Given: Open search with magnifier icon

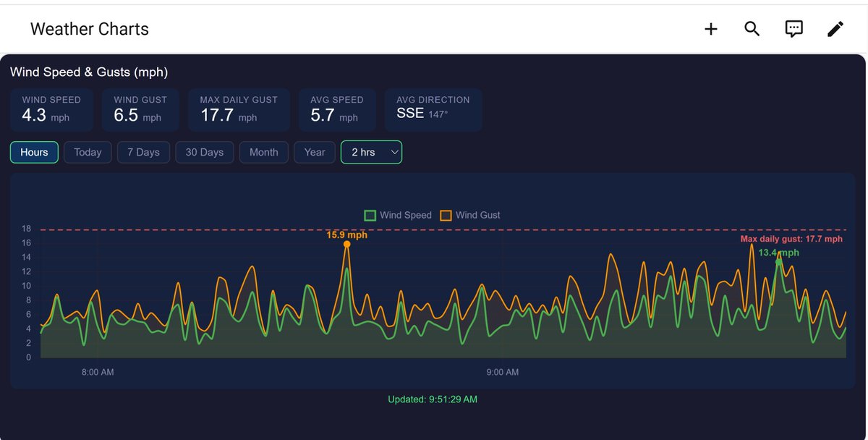Looking at the screenshot, I should pos(752,29).
